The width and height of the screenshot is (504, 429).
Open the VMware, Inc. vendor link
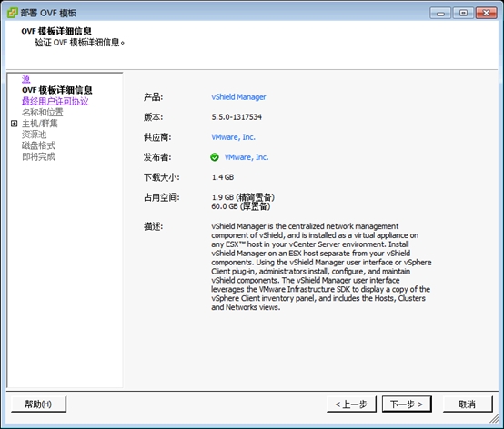[x=234, y=137]
